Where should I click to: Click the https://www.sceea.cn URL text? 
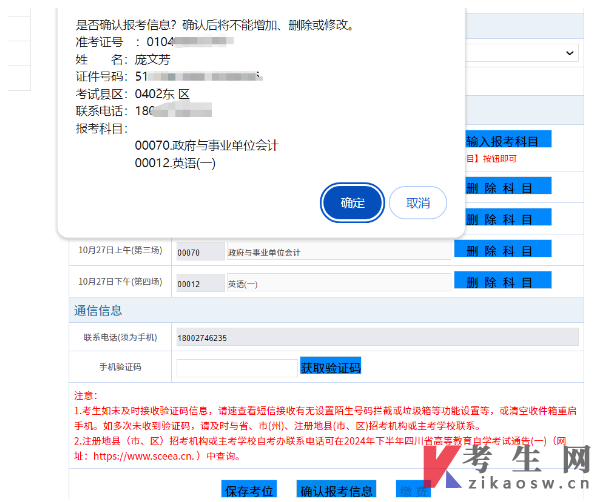[x=143, y=456]
